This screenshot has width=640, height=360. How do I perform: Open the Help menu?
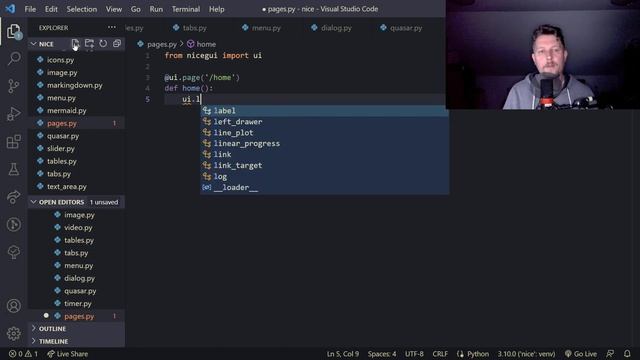(x=217, y=9)
